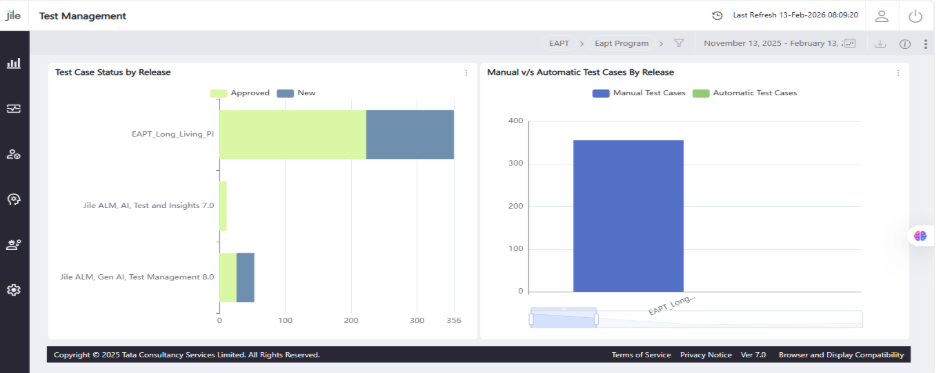
Task: Open the user profile icon
Action: tap(882, 16)
